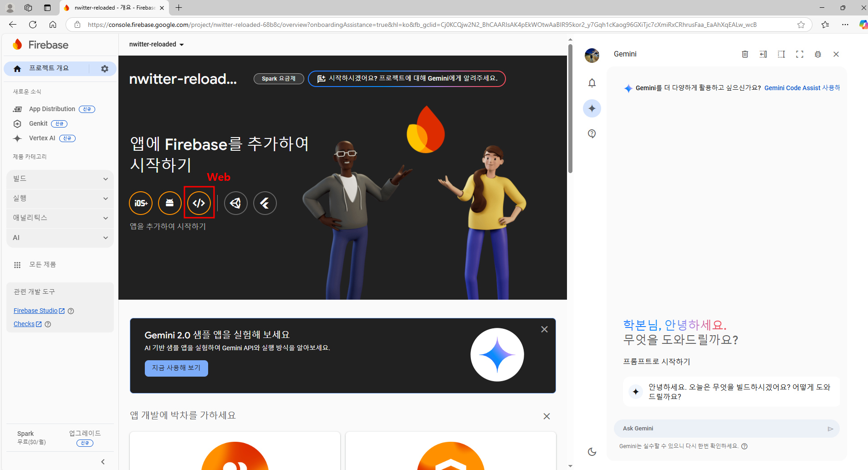868x470 pixels.
Task: Open project settings gear icon
Action: 105,69
